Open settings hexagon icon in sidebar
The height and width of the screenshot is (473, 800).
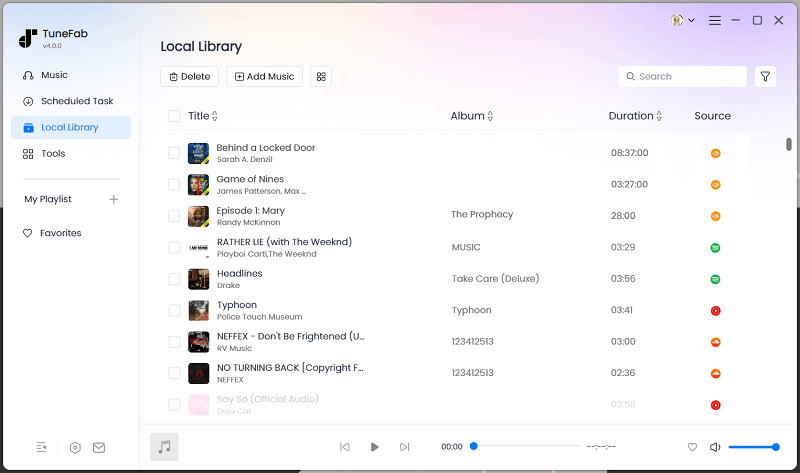(75, 447)
